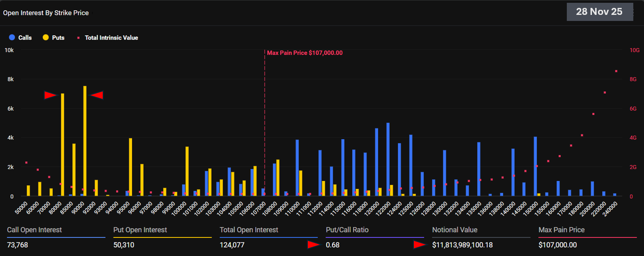Toggle the Total Intrinsic Value legend label
Image resolution: width=644 pixels, height=256 pixels.
coord(111,38)
